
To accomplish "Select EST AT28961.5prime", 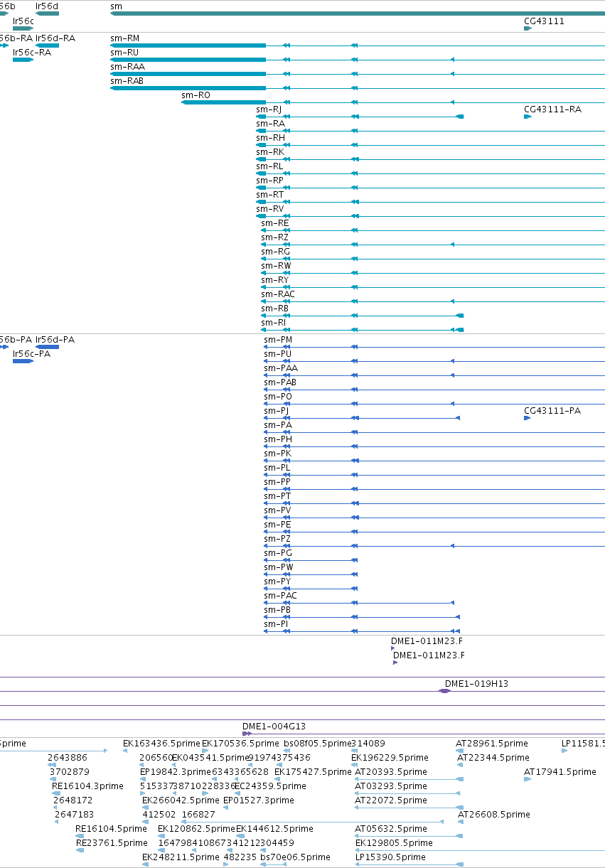I will [492, 743].
